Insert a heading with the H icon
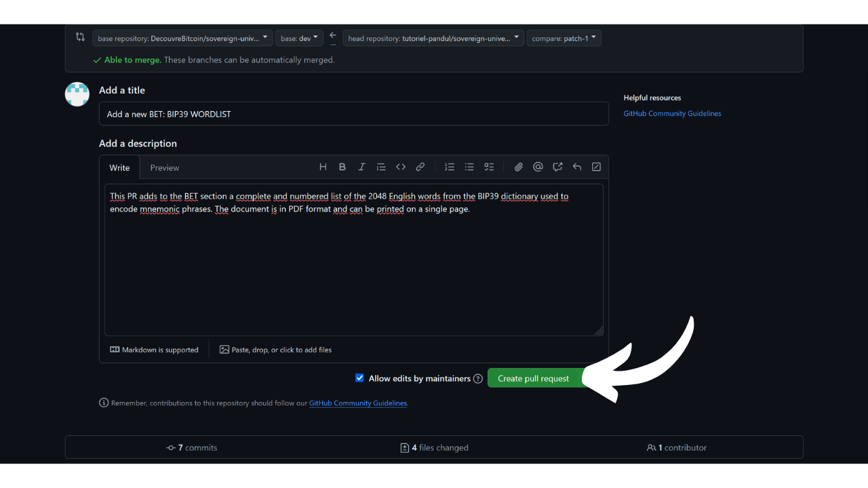This screenshot has height=488, width=868. (x=323, y=167)
